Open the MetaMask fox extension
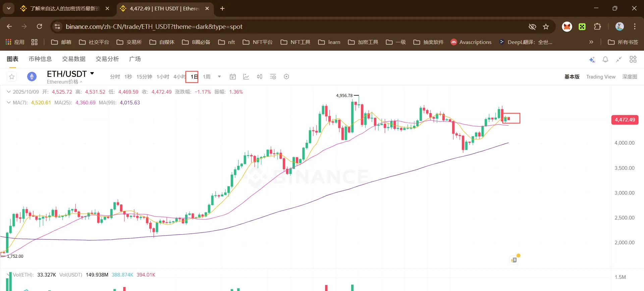Screen dimensions: 644x291 pos(567,27)
